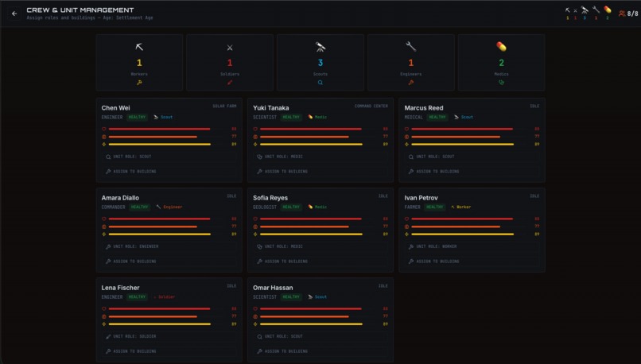
Task: Click Chen Wei's HEALTHY status badge
Action: 137,118
